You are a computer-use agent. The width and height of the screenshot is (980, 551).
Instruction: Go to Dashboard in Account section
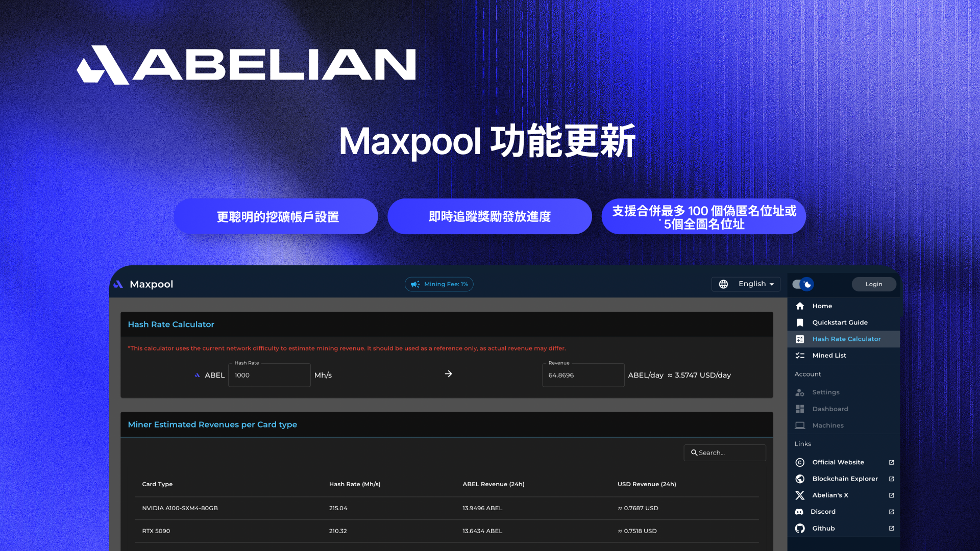(830, 409)
